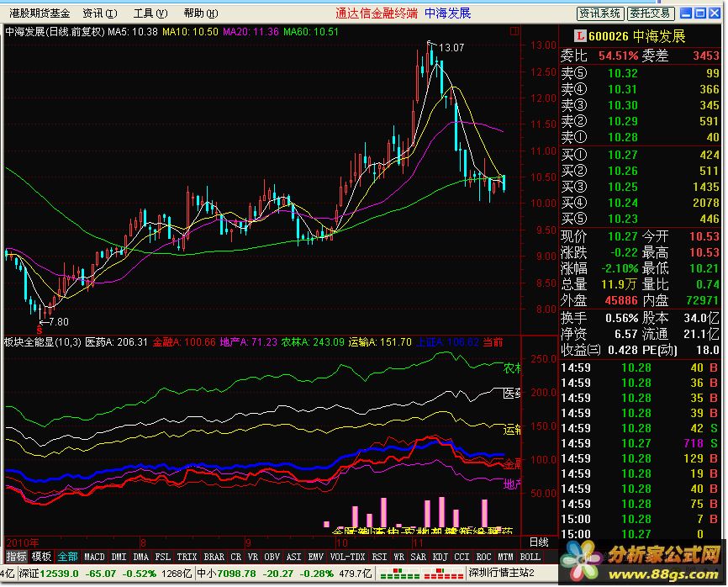Image resolution: width=728 pixels, height=587 pixels.
Task: Click the MA60: 10.51 label
Action: [x=311, y=32]
